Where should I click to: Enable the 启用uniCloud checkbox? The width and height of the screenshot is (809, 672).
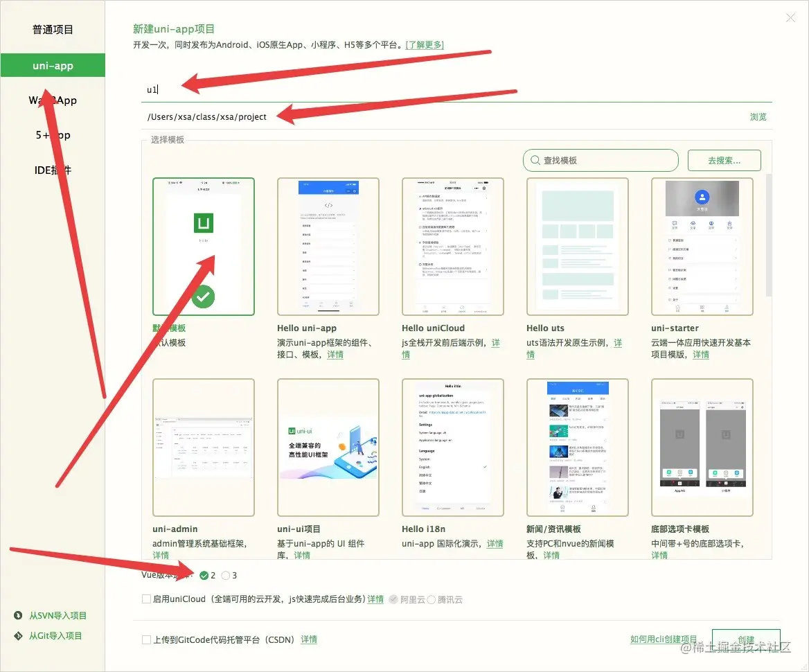point(147,599)
